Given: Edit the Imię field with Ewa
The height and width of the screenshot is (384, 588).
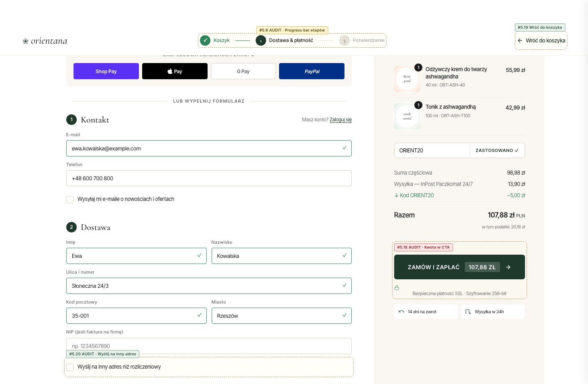Looking at the screenshot, I should (136, 256).
